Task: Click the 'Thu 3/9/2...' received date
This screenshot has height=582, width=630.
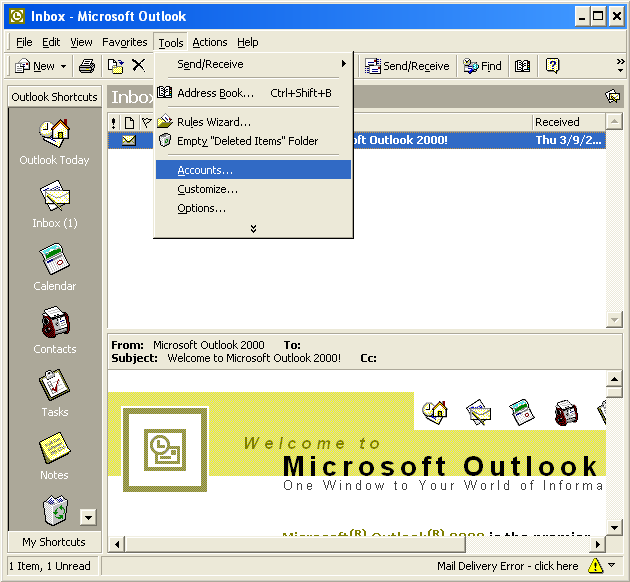Action: [569, 140]
